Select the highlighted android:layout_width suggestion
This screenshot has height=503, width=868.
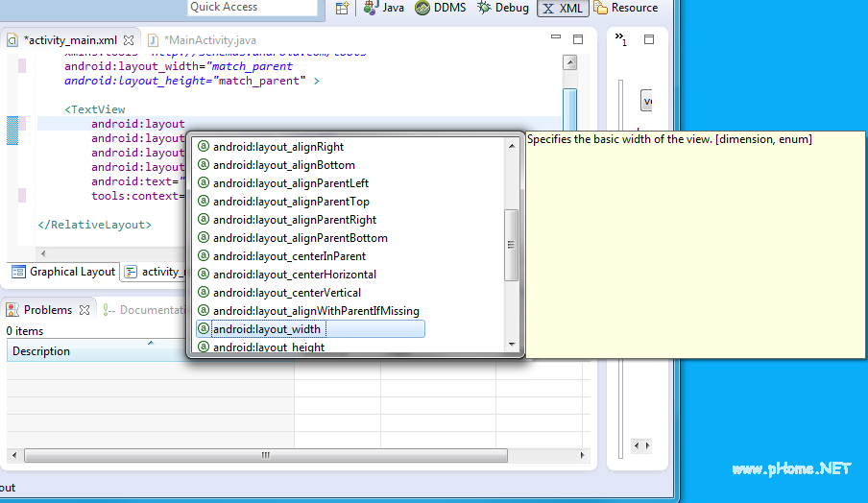point(310,329)
